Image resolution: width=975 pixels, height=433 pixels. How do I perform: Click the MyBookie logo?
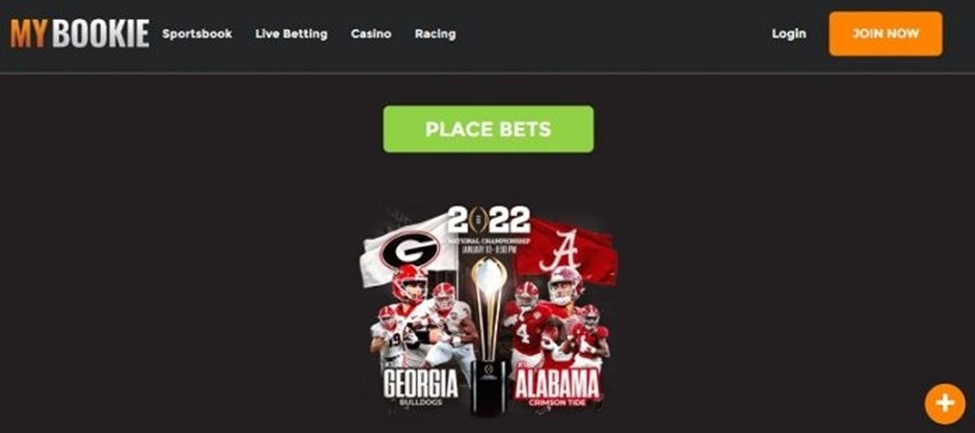point(80,34)
